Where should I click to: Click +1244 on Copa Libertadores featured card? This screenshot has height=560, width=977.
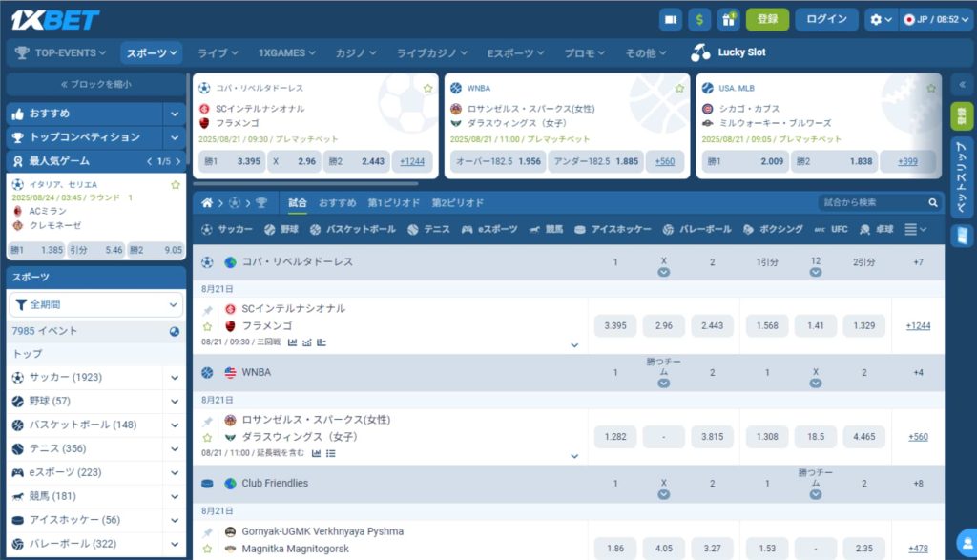(412, 161)
